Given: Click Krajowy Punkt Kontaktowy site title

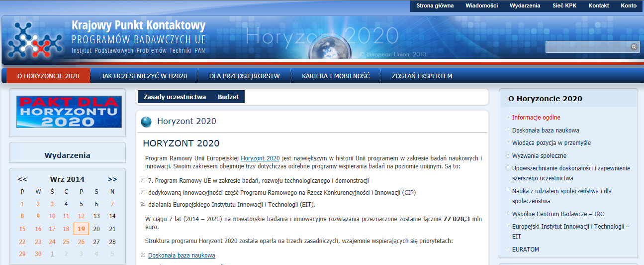Looking at the screenshot, I should click(x=138, y=25).
